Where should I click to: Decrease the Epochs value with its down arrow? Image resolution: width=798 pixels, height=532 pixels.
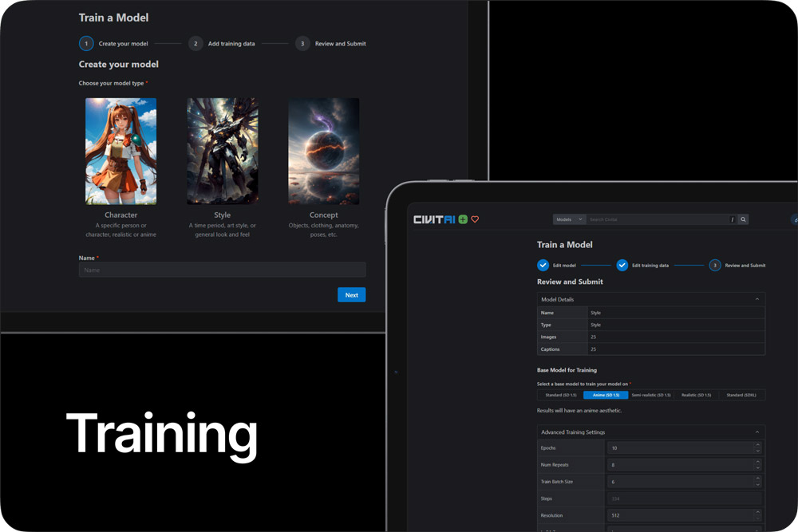(x=758, y=451)
